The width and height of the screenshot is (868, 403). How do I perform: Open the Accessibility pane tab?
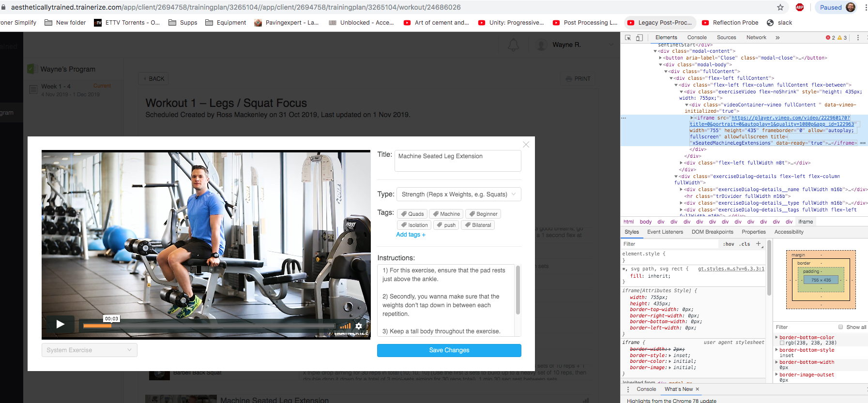(x=789, y=232)
